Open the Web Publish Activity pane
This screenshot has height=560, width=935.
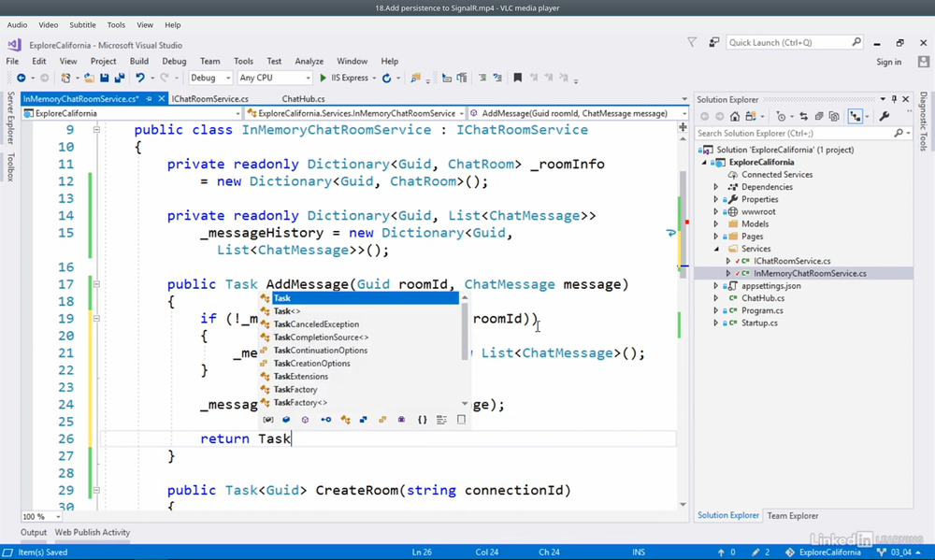93,533
